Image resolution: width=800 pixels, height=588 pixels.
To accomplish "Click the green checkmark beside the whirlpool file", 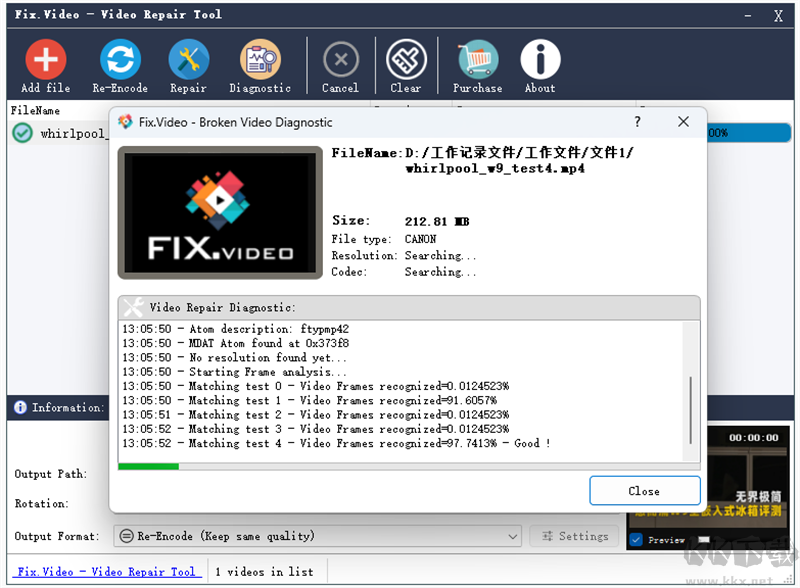I will click(x=21, y=132).
